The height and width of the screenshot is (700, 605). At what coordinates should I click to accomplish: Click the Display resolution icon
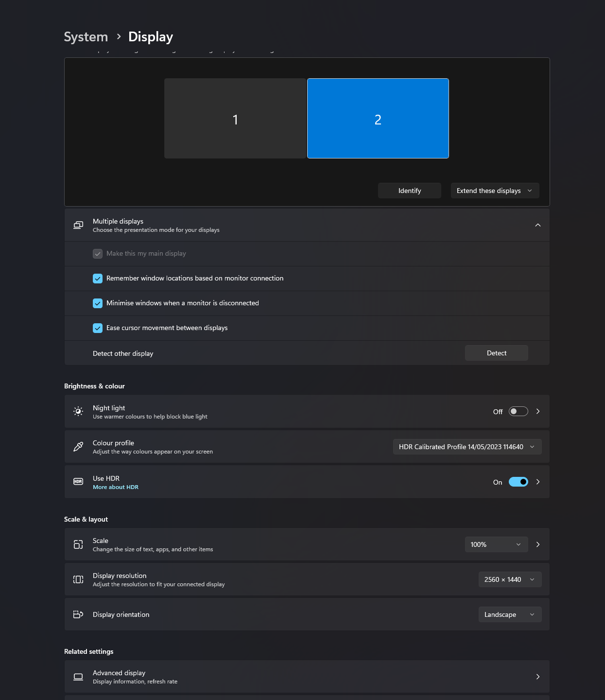78,579
